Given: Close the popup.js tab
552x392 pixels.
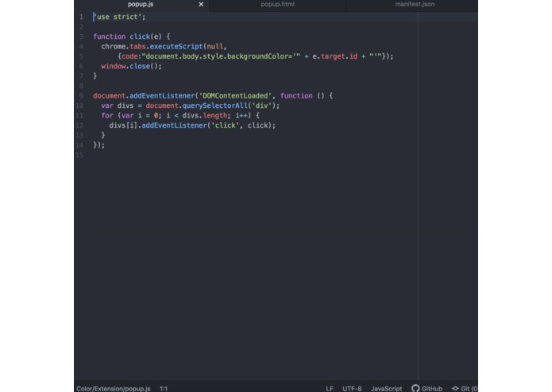Looking at the screenshot, I should [201, 4].
